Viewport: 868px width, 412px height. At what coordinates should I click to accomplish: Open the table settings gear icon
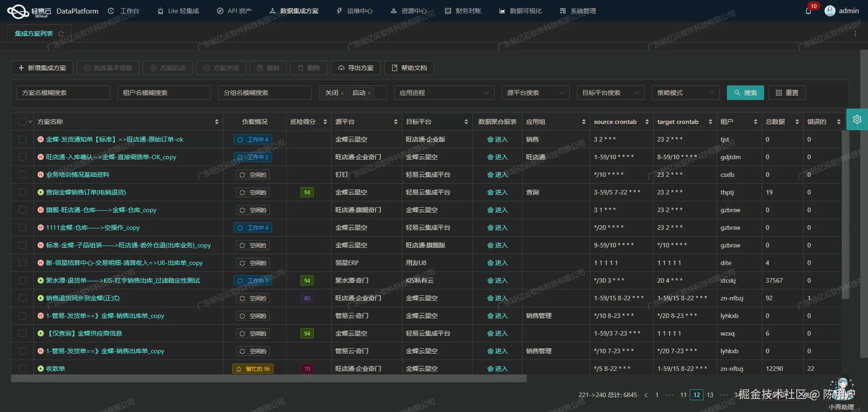click(x=857, y=119)
